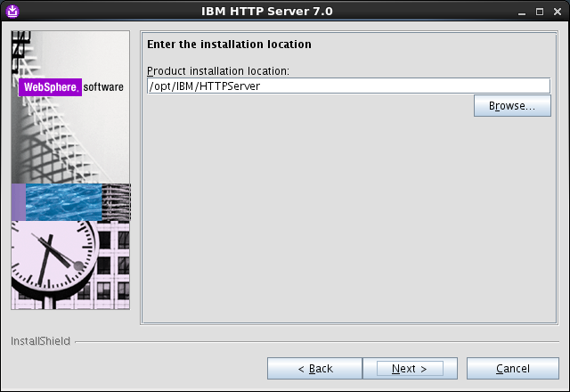Click the blue water image in sidebar
Viewport: 570px width, 392px height.
[x=63, y=202]
